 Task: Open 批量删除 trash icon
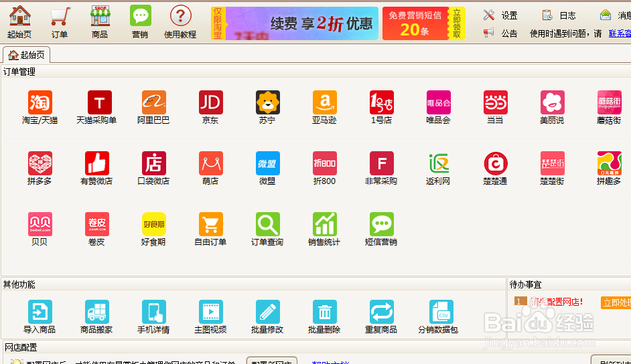pos(324,317)
